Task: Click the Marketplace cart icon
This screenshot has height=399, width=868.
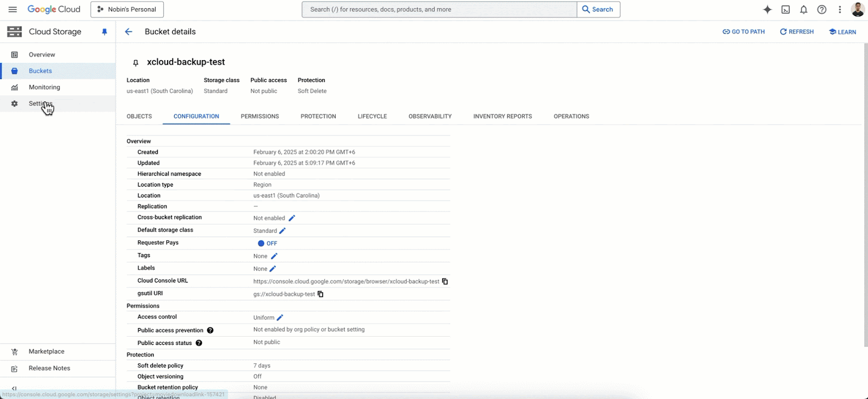Action: (x=15, y=352)
